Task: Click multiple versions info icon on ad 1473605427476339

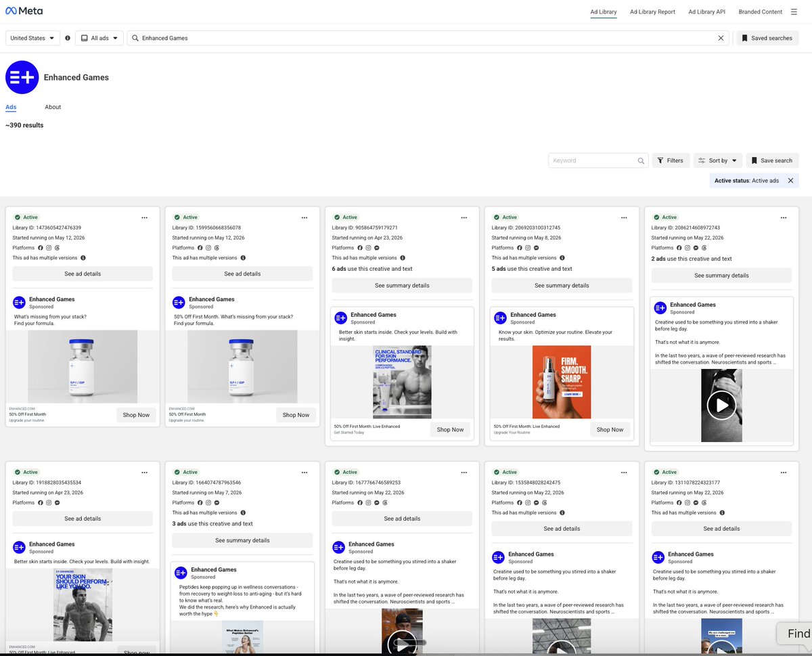Action: (x=83, y=258)
